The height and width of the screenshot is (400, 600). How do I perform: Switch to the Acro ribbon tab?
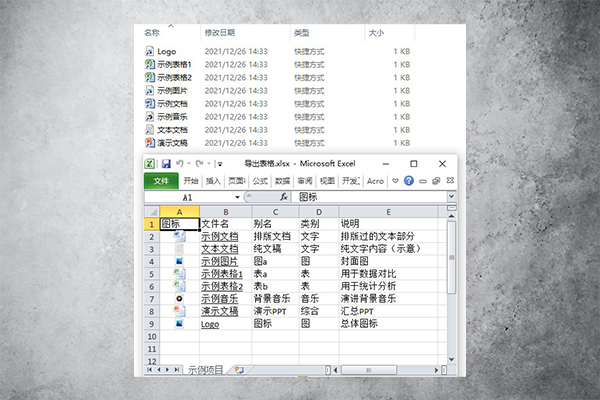(375, 181)
